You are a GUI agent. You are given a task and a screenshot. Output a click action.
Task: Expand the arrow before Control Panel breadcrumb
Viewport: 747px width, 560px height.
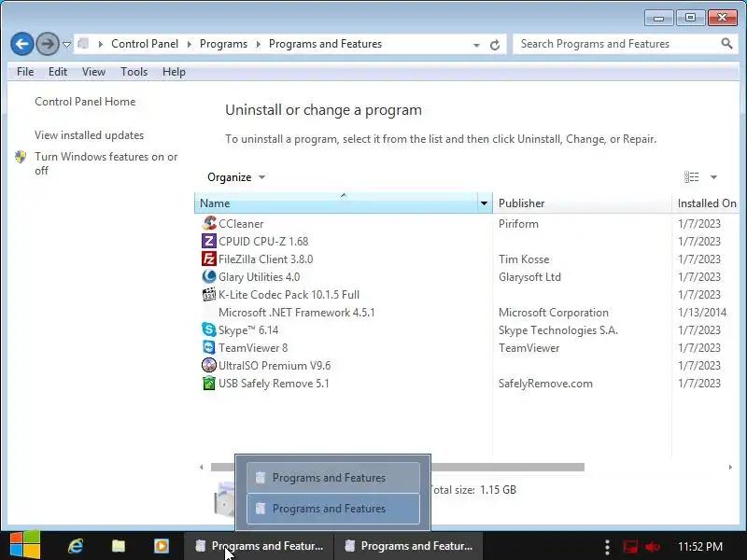(x=101, y=44)
